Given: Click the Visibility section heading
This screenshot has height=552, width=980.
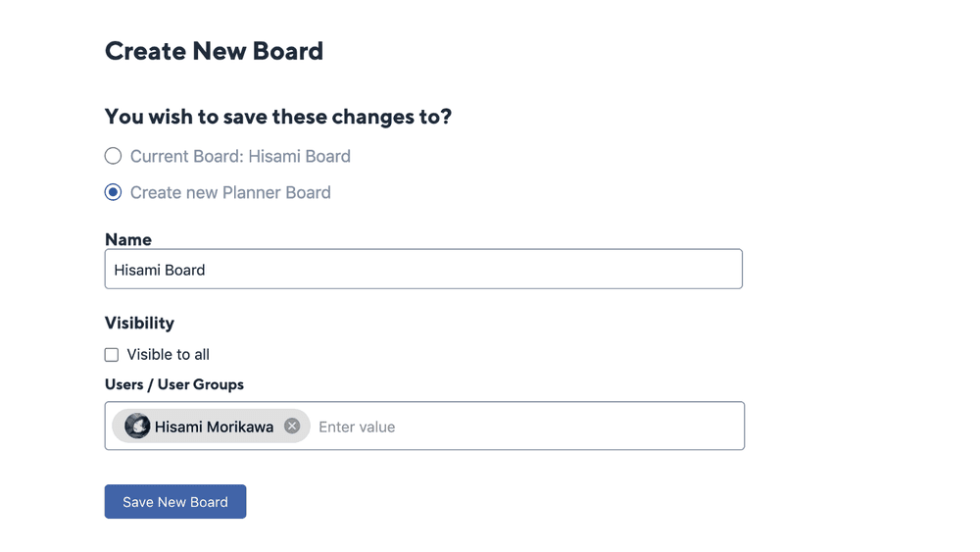Looking at the screenshot, I should tap(139, 323).
